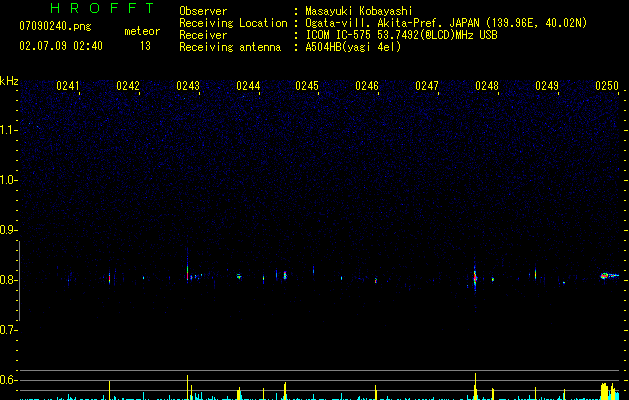Select the Ogata-vill. Akita-Pref. JAPAN location text
Viewport: 629px width, 400px height.
(446, 23)
